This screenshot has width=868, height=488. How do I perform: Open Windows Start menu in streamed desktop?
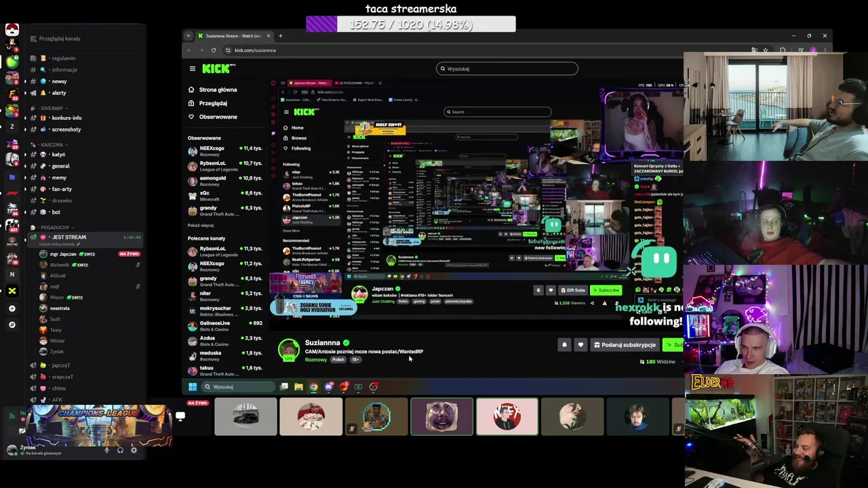193,387
